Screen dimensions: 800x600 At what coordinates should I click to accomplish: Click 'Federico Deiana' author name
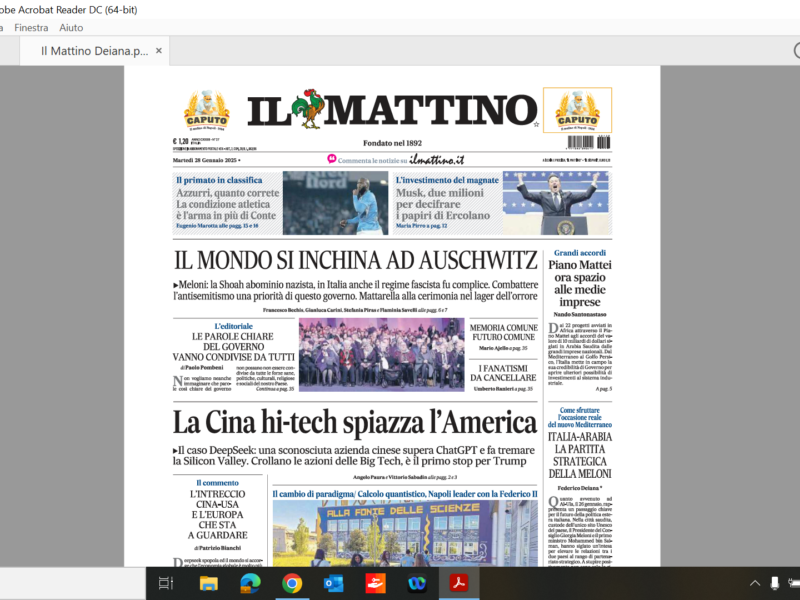click(x=580, y=488)
